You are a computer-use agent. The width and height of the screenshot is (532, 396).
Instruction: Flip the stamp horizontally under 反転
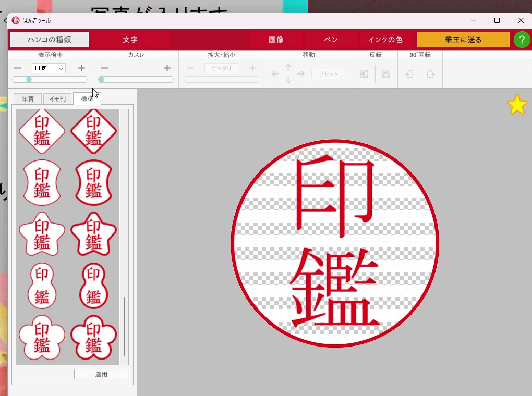pos(365,74)
